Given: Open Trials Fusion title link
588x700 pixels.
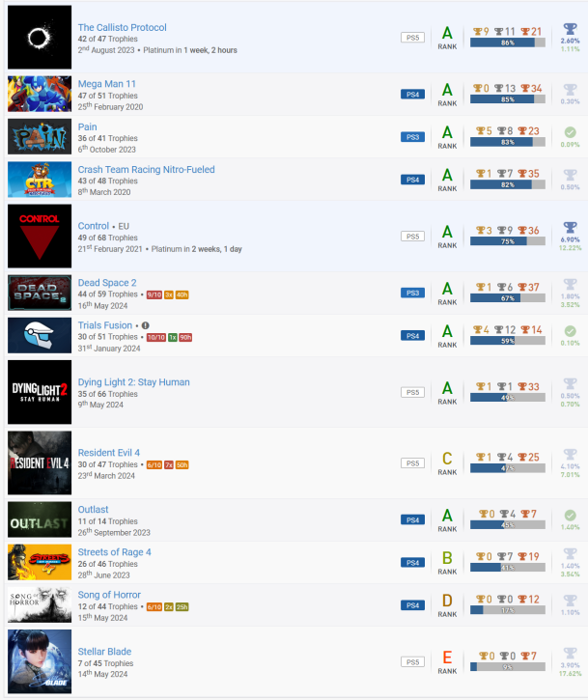Looking at the screenshot, I should point(105,325).
